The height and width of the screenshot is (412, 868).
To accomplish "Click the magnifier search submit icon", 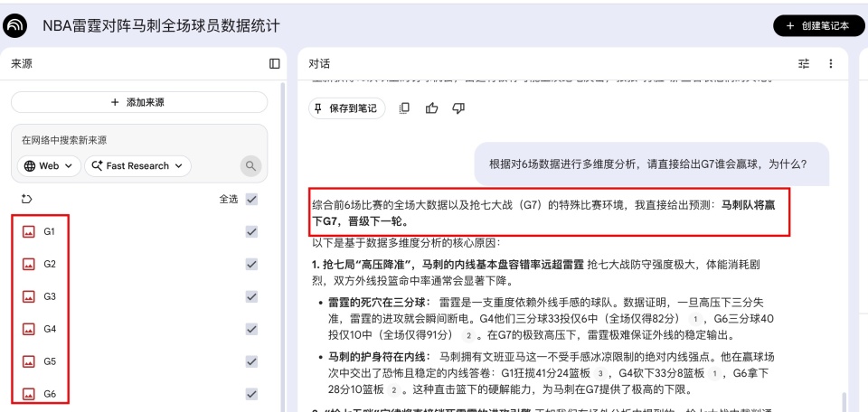I will point(250,166).
